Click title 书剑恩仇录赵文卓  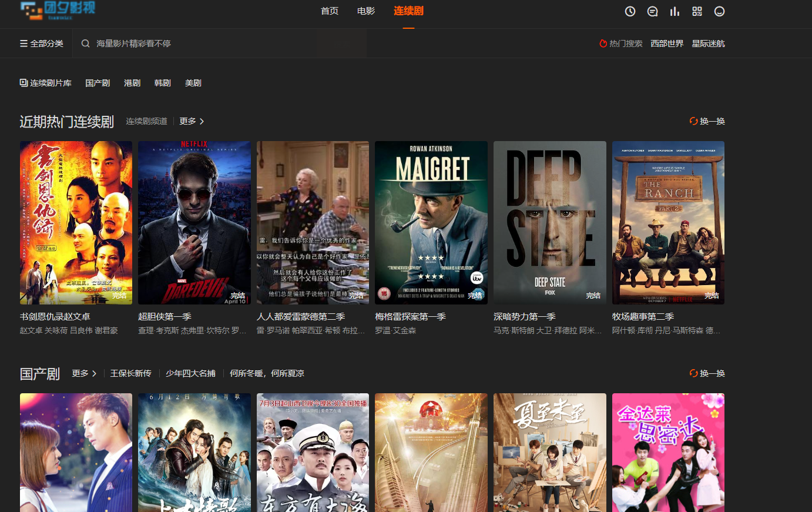coord(55,316)
